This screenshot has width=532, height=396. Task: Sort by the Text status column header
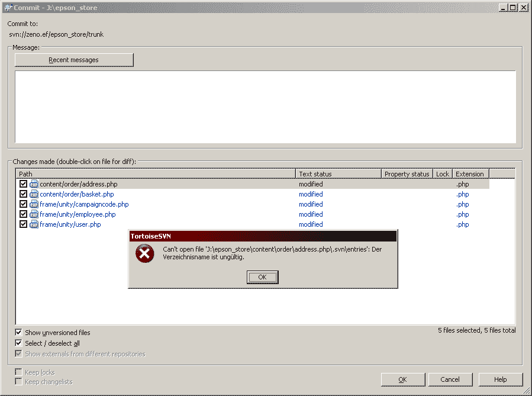tap(338, 174)
